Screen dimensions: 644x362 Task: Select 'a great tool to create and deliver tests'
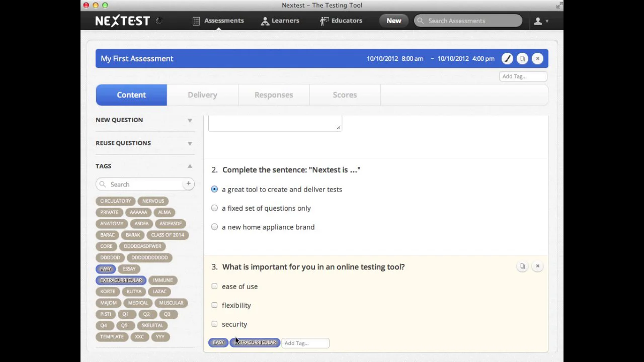[x=214, y=189]
